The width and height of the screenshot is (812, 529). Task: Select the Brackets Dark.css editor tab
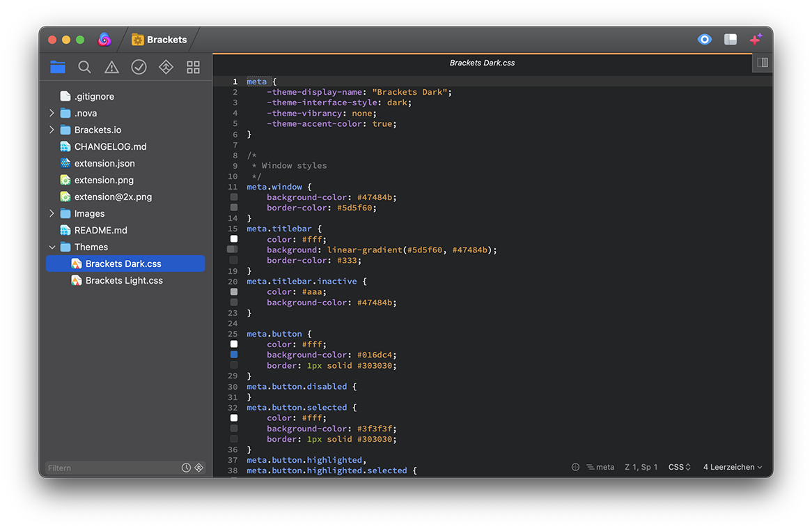pos(482,63)
